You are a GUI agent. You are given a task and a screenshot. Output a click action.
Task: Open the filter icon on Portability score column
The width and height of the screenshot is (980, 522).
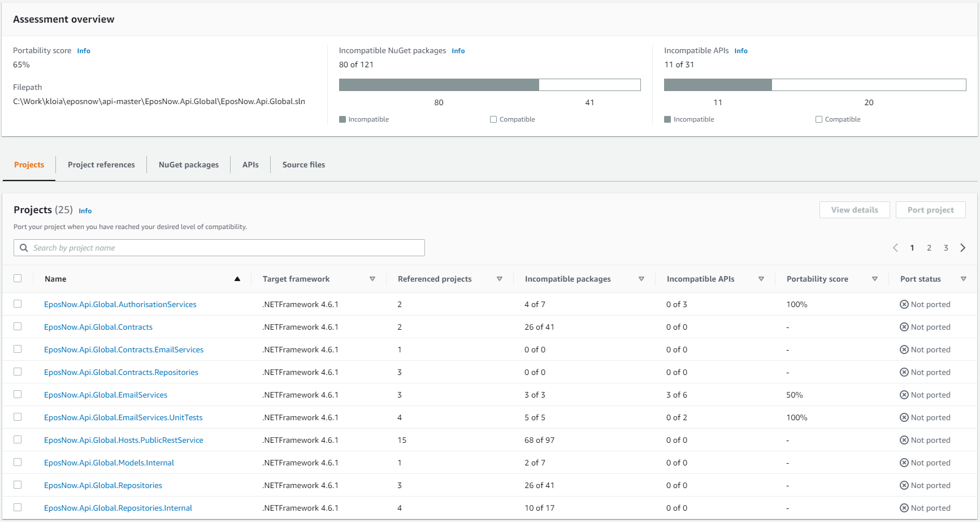875,278
